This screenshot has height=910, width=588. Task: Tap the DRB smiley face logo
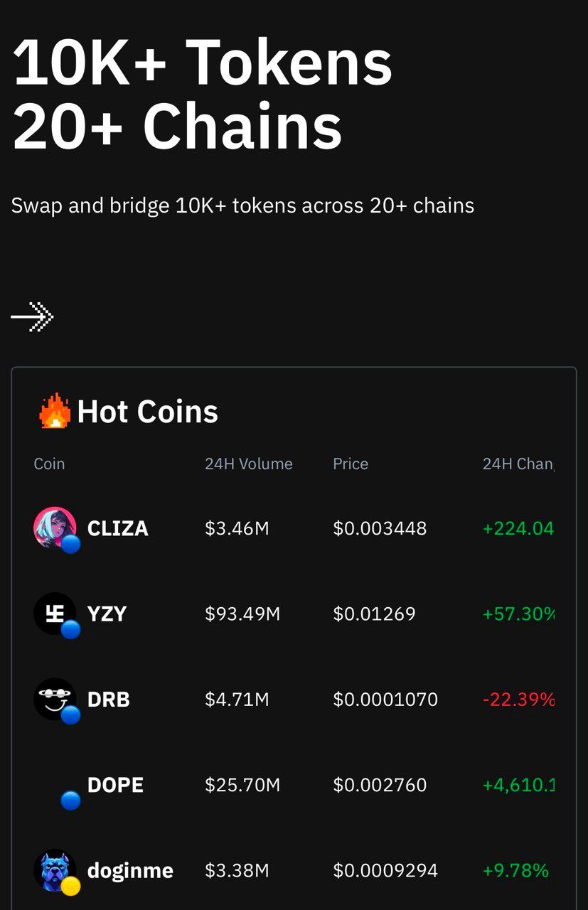coord(55,699)
